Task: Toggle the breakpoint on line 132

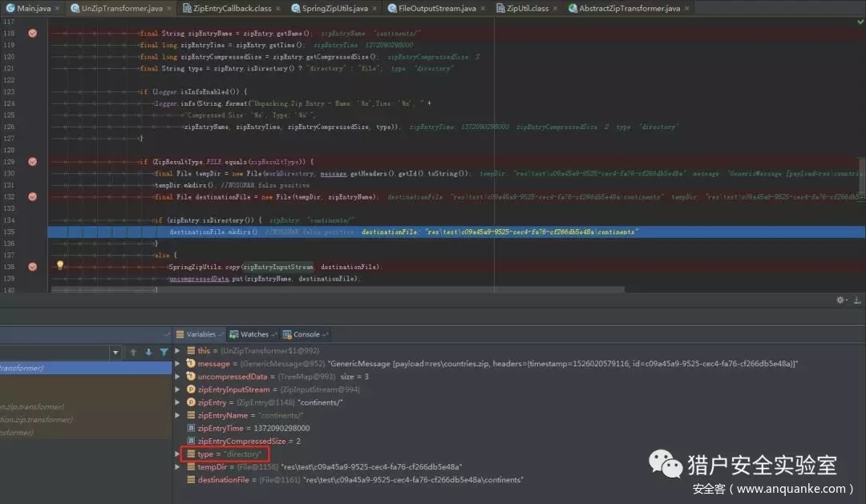Action: tap(32, 196)
